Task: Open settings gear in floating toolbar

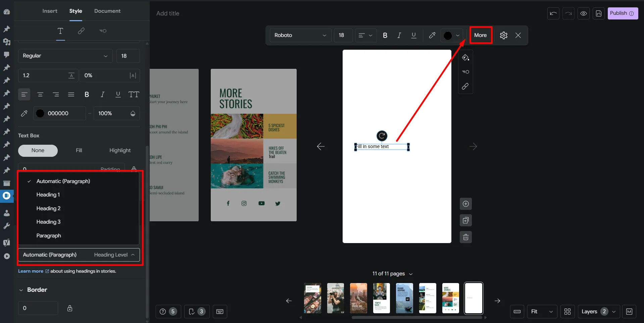Action: click(503, 35)
